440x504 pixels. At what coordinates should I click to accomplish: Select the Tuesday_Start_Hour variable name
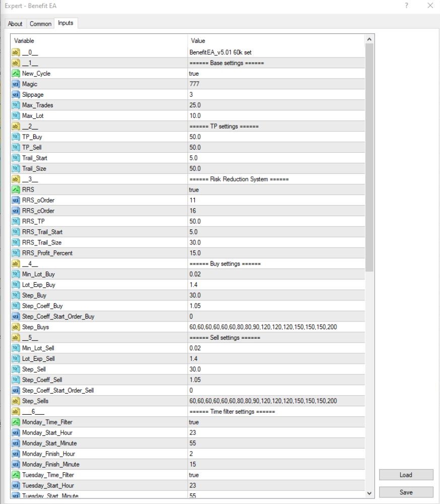48,485
